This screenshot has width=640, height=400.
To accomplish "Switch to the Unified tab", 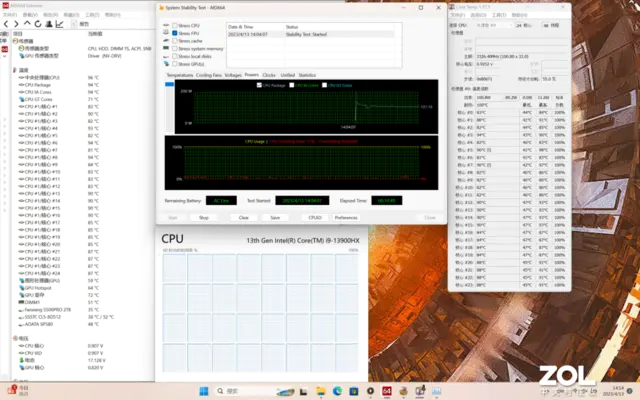I will (287, 75).
